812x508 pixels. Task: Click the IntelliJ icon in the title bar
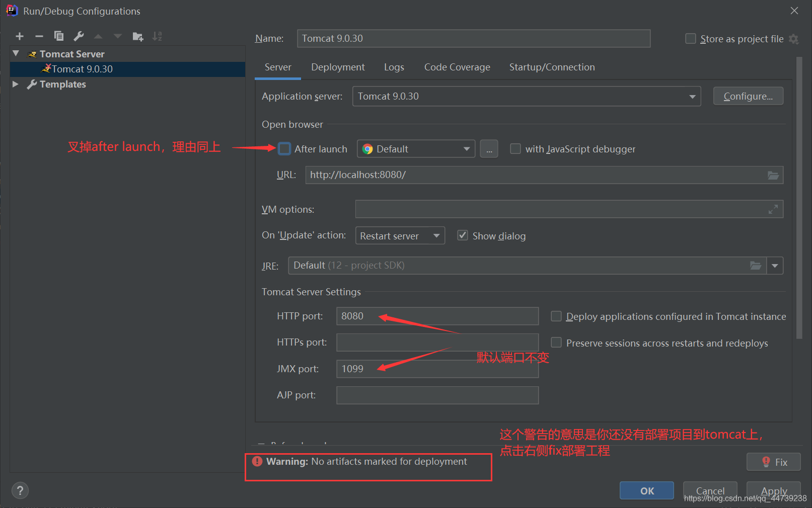click(x=12, y=11)
